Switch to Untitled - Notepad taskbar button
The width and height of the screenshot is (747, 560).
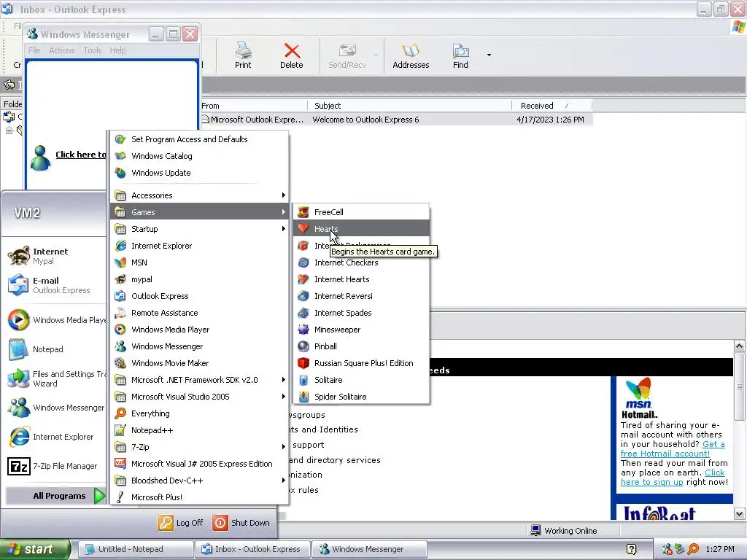(x=136, y=549)
